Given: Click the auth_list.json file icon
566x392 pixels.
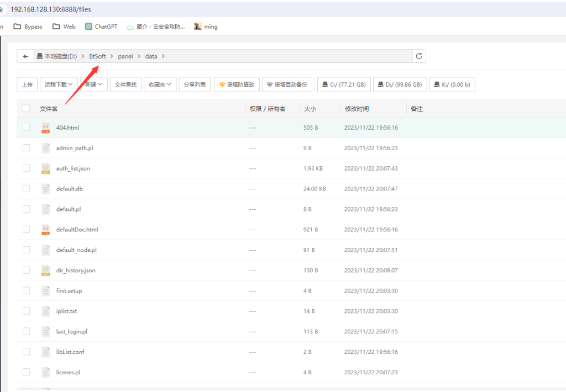Looking at the screenshot, I should pos(46,168).
